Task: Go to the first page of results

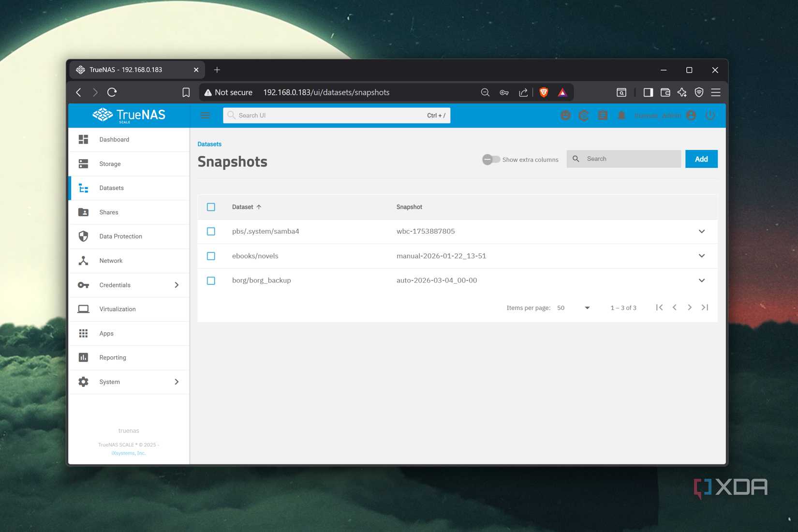Action: tap(659, 307)
